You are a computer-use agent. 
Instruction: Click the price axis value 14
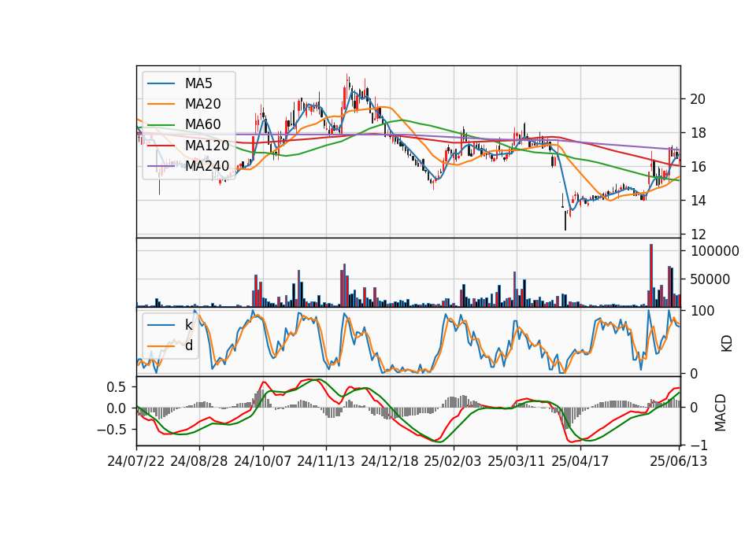(x=698, y=201)
